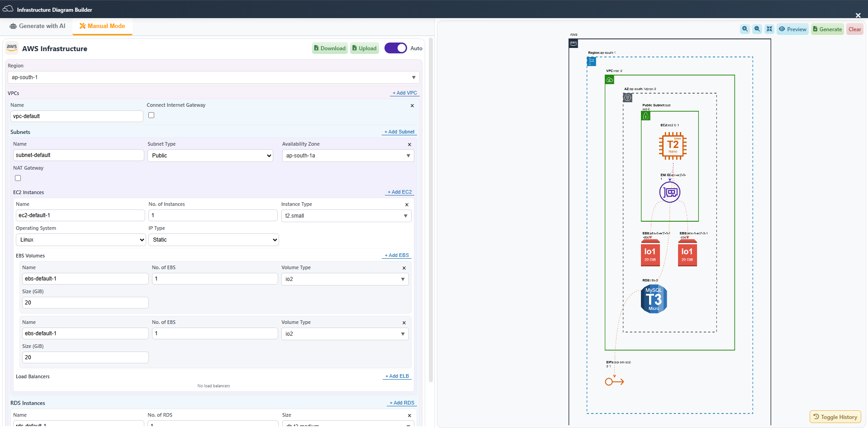Open the Availability Zone dropdown
The height and width of the screenshot is (428, 868).
(348, 156)
